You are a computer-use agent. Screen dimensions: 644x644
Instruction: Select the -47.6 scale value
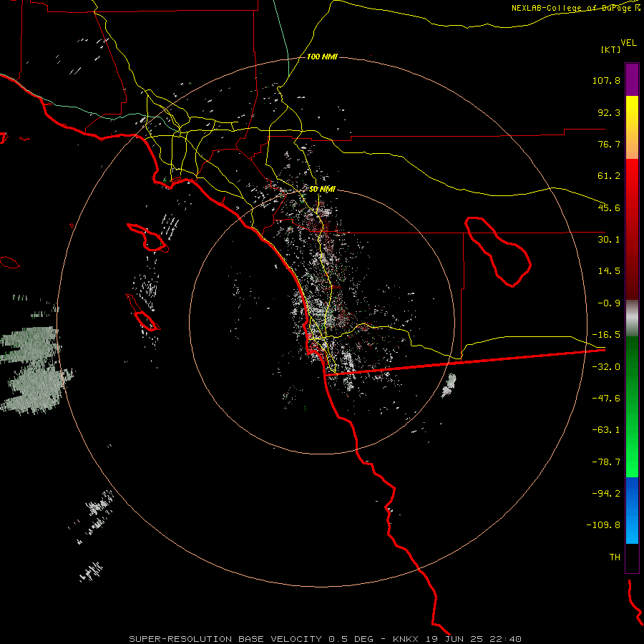point(606,399)
